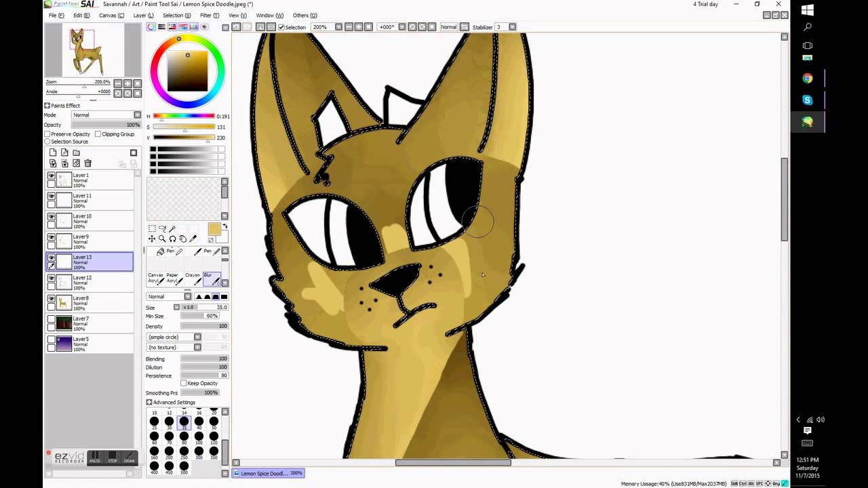
Task: Click the ezvid STOP recording button
Action: pyautogui.click(x=112, y=457)
